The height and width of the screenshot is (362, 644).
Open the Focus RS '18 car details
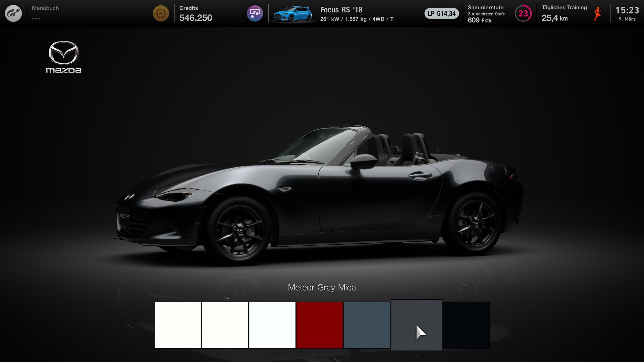point(357,14)
